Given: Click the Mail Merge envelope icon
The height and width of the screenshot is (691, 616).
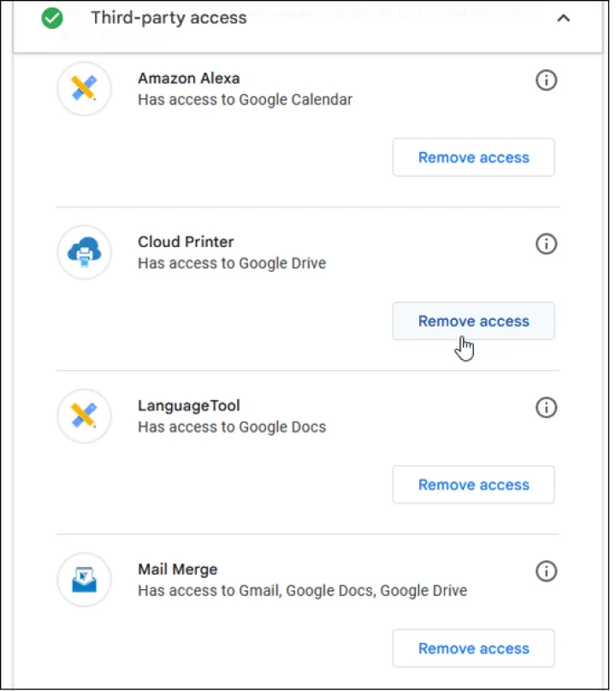Looking at the screenshot, I should pyautogui.click(x=84, y=580).
